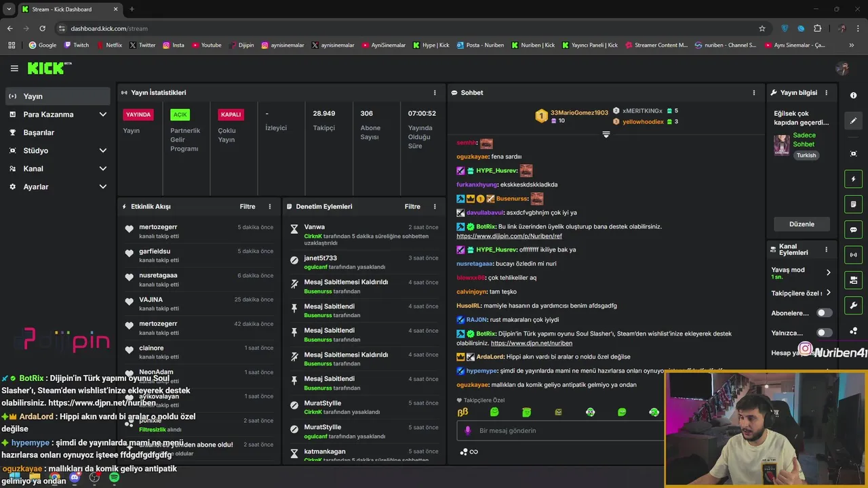Open the Youtube bookmark
868x488 pixels.
[x=207, y=45]
